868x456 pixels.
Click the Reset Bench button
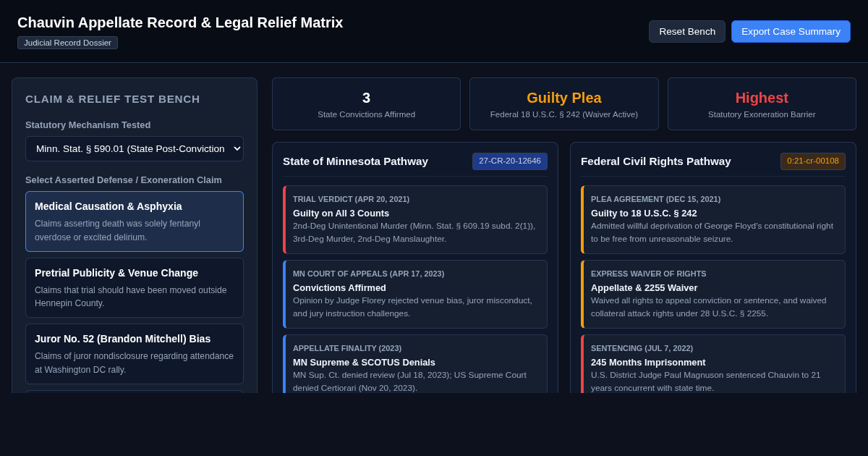687,31
